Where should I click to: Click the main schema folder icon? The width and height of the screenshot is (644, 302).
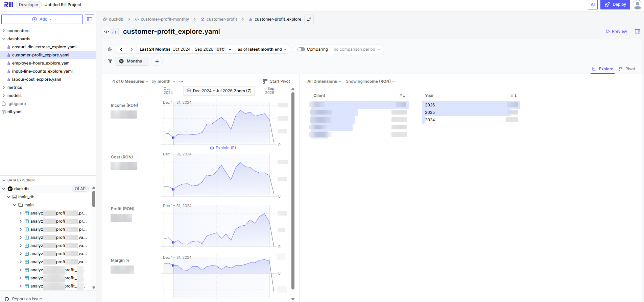coord(21,205)
